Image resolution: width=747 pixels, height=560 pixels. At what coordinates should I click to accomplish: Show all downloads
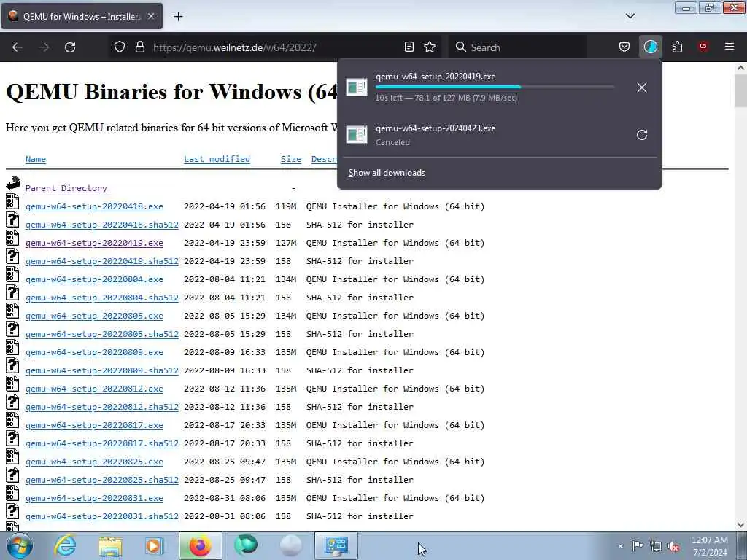coord(387,173)
